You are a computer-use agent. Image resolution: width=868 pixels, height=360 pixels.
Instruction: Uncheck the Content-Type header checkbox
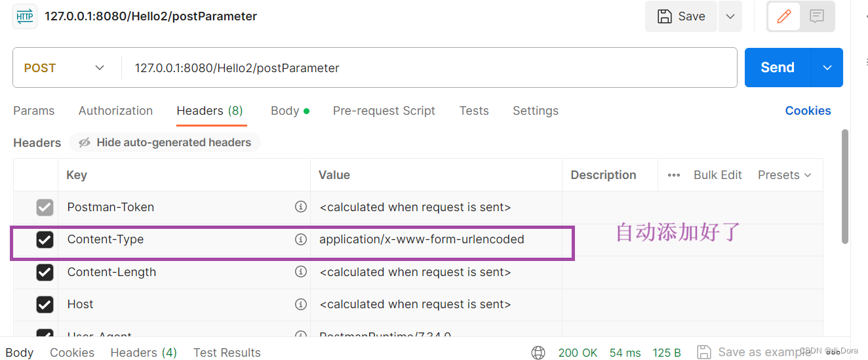(45, 240)
